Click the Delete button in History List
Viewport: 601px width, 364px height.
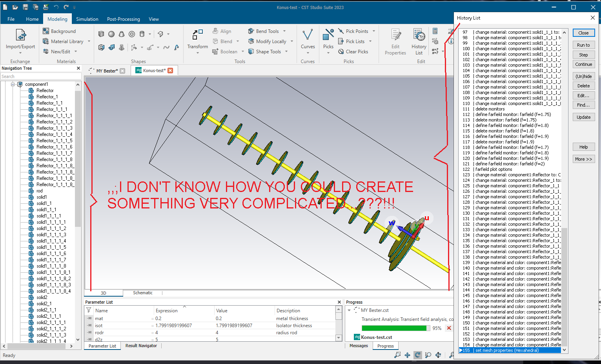click(x=584, y=86)
